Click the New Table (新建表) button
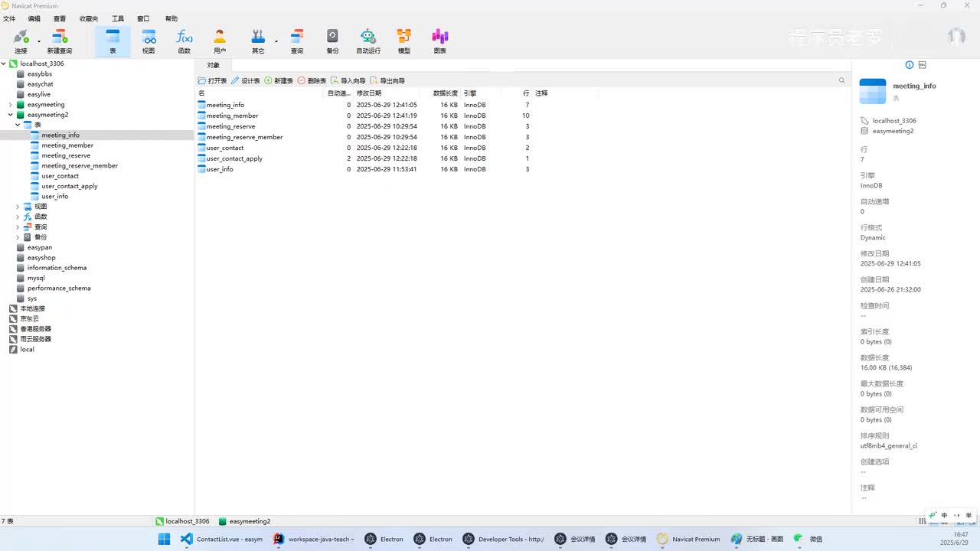The image size is (980, 551). point(279,80)
